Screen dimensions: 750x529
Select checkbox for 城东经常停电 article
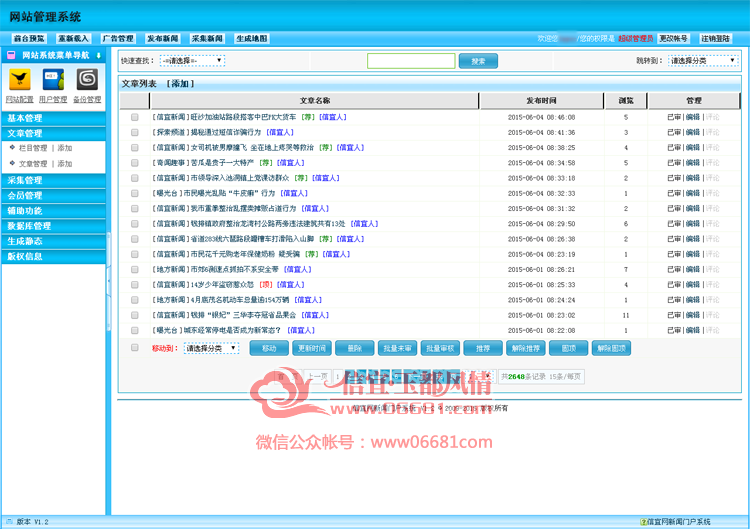coord(134,331)
